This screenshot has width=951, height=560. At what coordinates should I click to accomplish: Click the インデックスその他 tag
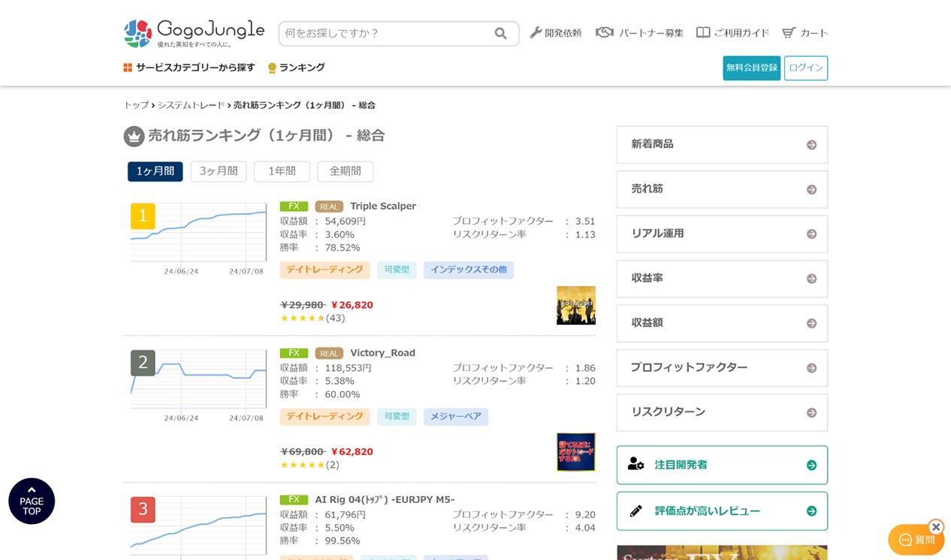[469, 269]
